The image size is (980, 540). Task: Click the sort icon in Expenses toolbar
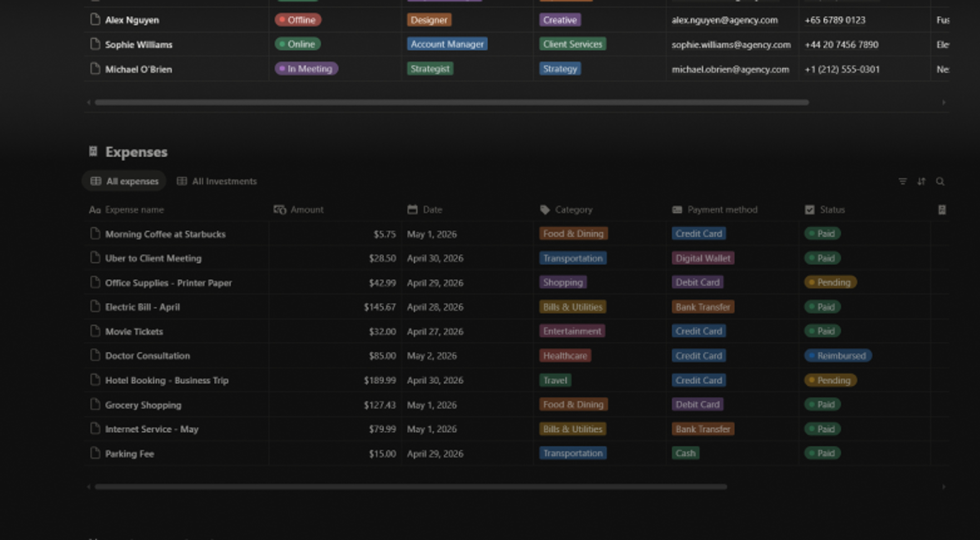[921, 181]
